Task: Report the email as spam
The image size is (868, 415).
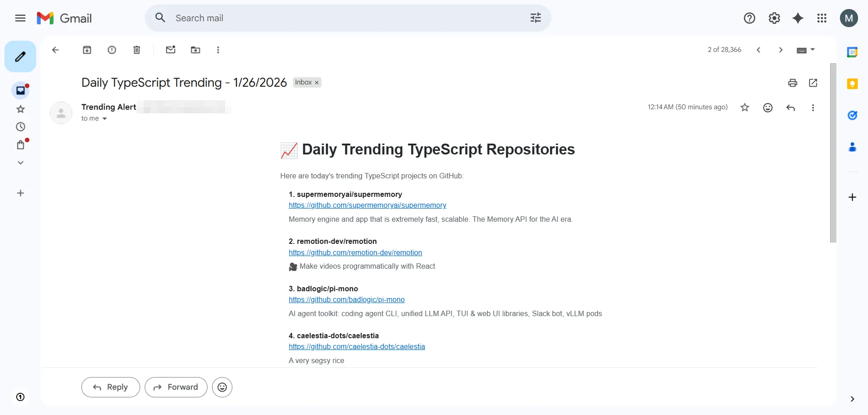Action: click(112, 50)
